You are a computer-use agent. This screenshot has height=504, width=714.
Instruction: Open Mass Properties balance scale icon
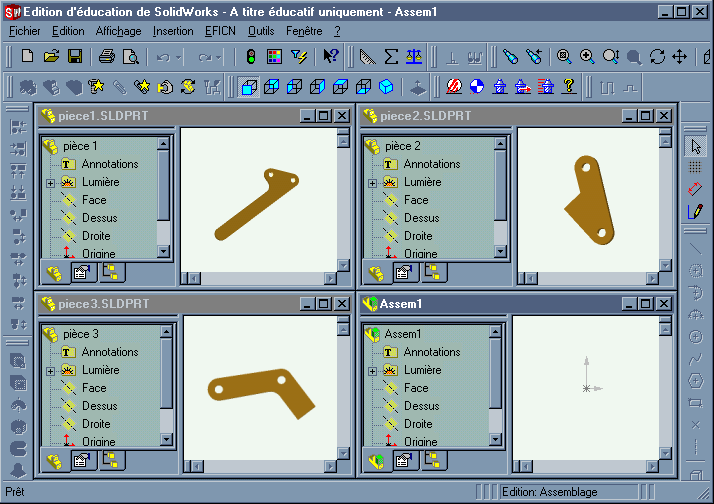pos(414,56)
